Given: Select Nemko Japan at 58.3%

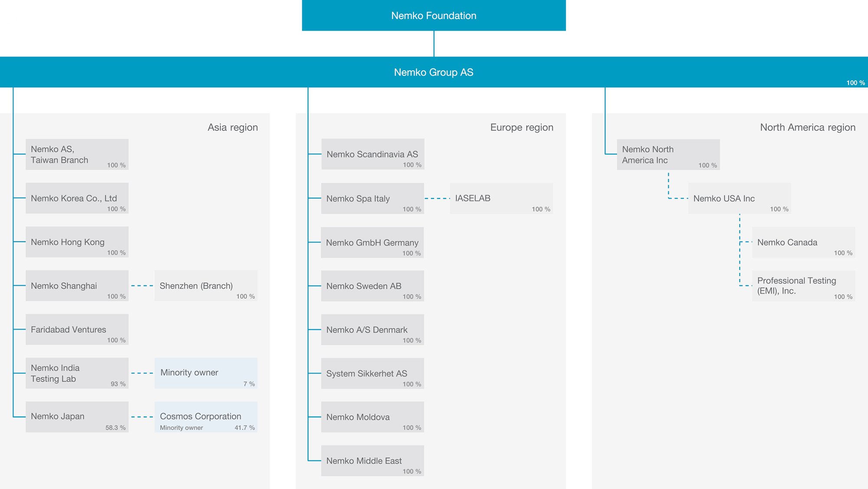Looking at the screenshot, I should (77, 417).
